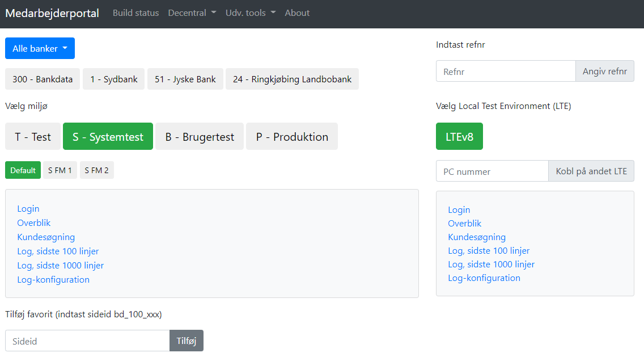Pick the B - Brugertest environment
This screenshot has height=361, width=644.
tap(200, 137)
